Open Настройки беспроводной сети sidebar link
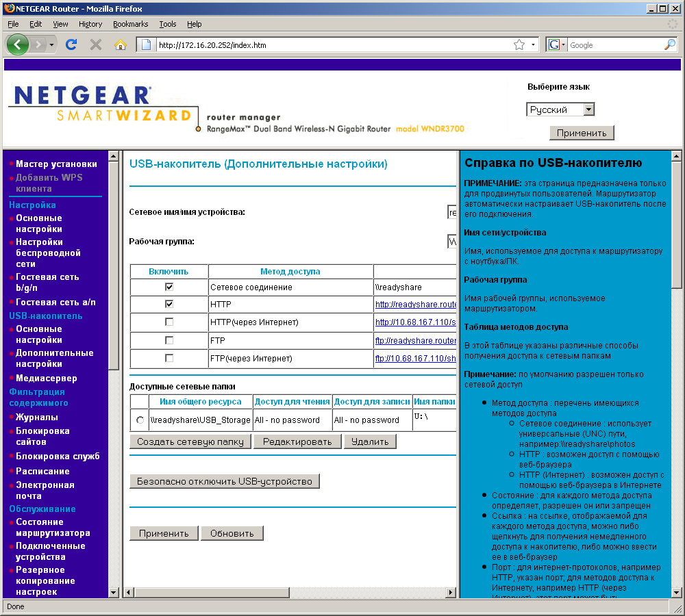Viewport: 685px width, 616px height. (48, 253)
